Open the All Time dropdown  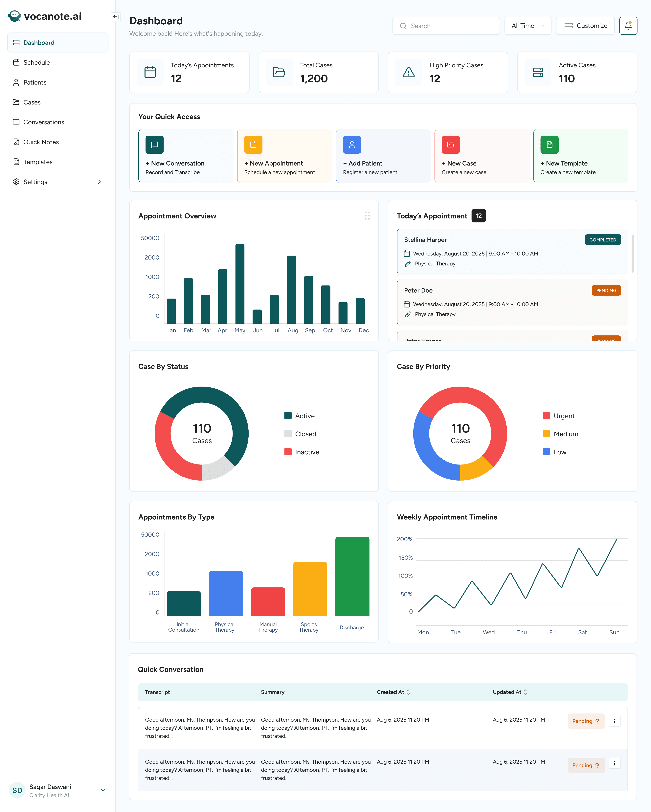(528, 26)
